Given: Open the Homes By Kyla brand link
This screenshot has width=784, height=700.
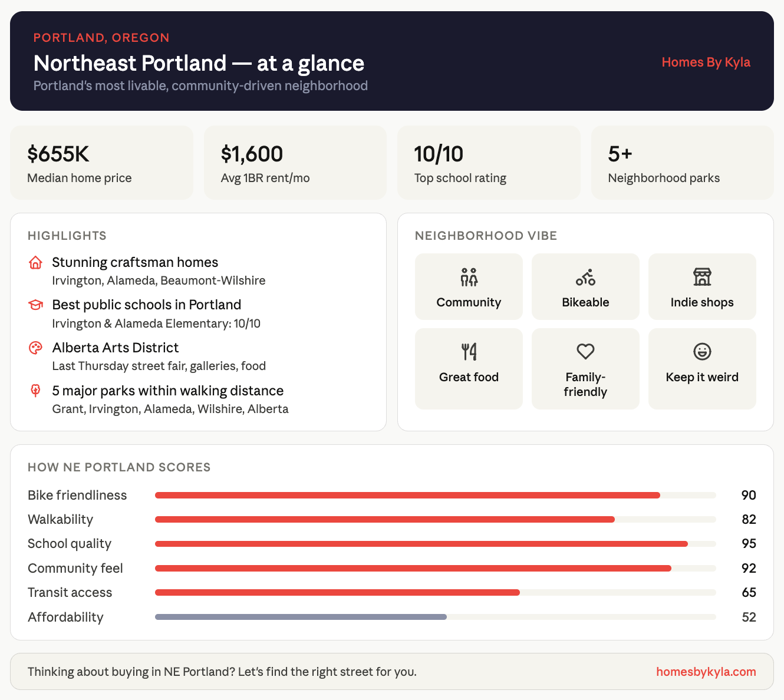Looking at the screenshot, I should click(706, 62).
